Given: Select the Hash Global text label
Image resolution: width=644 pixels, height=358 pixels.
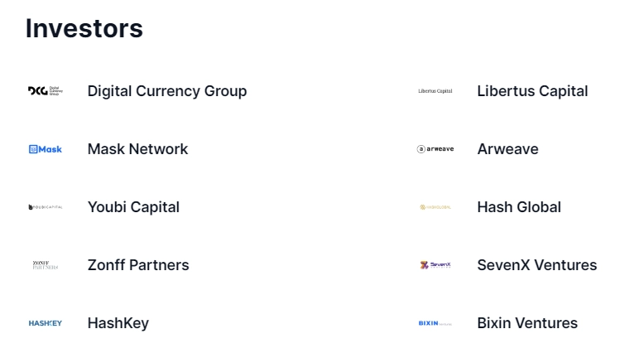Looking at the screenshot, I should 519,207.
